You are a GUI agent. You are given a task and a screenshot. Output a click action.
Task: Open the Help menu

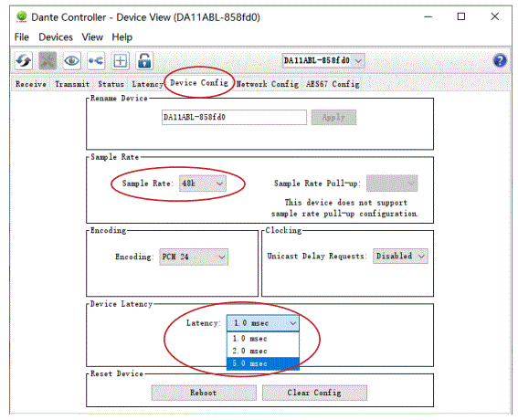122,37
